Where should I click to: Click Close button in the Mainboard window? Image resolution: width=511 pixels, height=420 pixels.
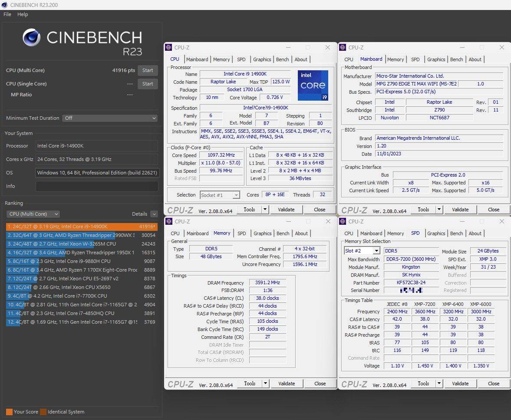(494, 210)
